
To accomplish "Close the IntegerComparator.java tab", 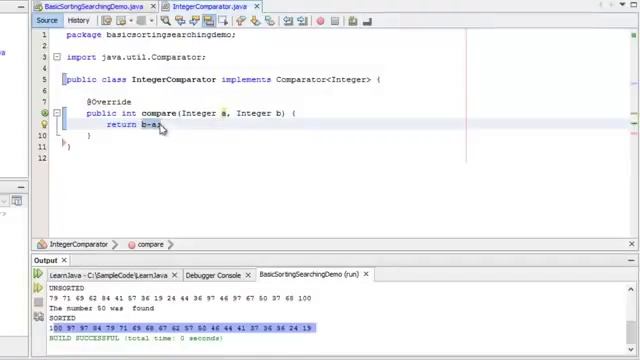I will coord(257,7).
